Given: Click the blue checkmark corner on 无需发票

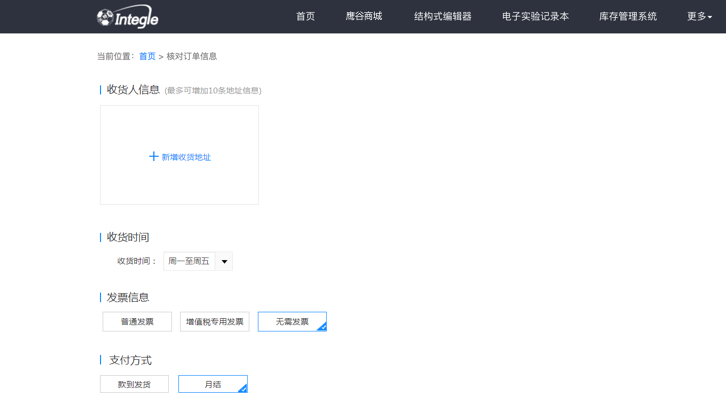Looking at the screenshot, I should 321,327.
